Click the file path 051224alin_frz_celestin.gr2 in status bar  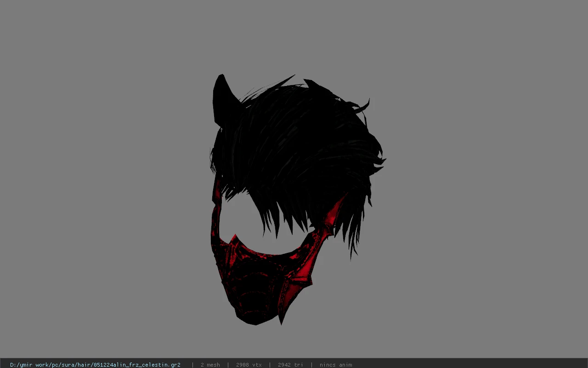point(95,365)
